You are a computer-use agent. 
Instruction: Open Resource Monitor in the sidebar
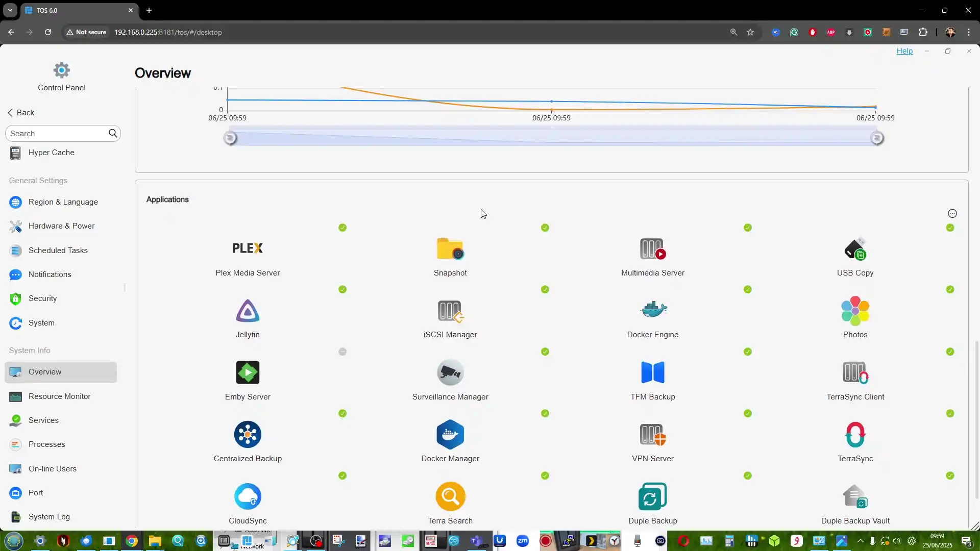59,396
